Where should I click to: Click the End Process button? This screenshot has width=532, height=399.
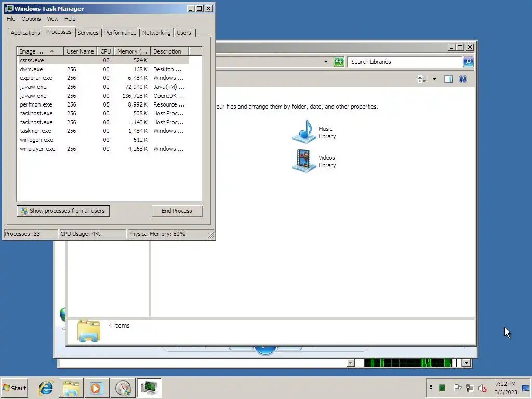(177, 211)
